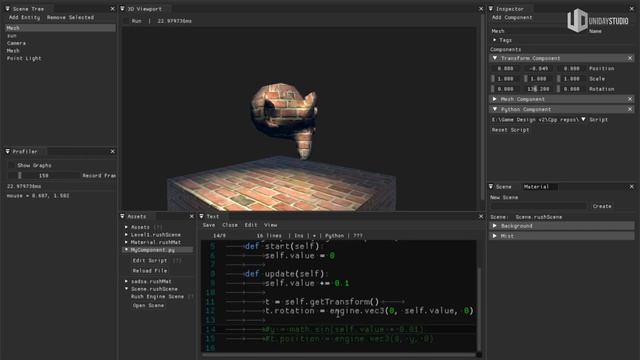Image resolution: width=640 pixels, height=360 pixels.
Task: Collapse the Profiler panel with its triangle icon
Action: point(7,151)
